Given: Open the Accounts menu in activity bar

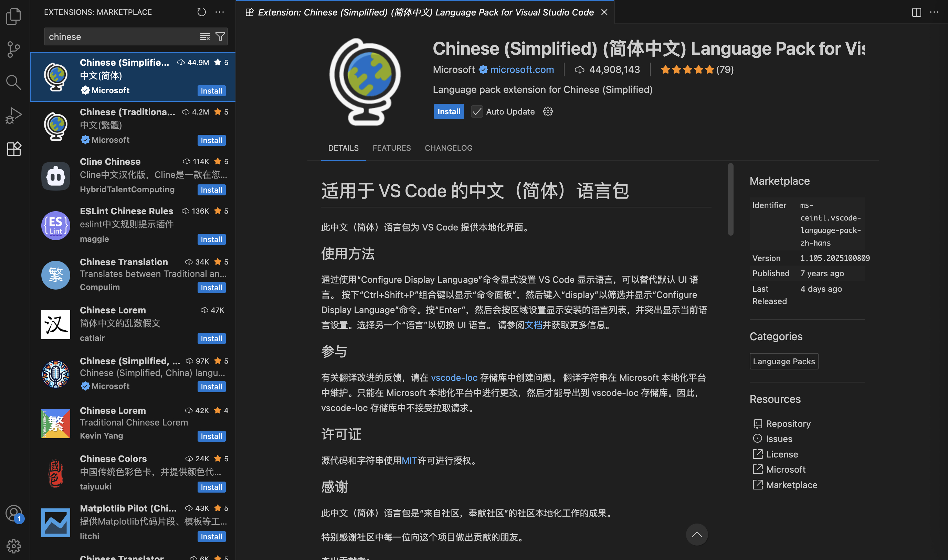Looking at the screenshot, I should coord(13,513).
